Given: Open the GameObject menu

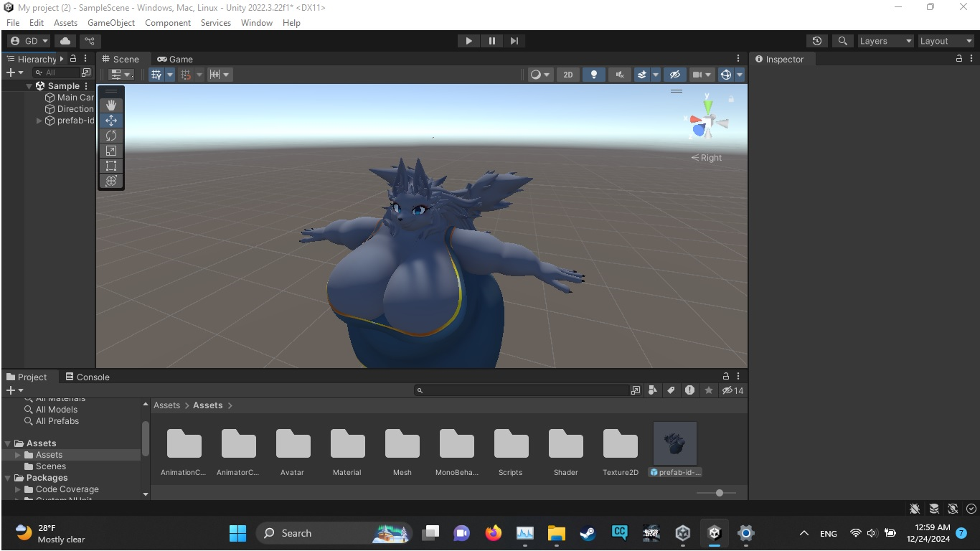Looking at the screenshot, I should 111,23.
